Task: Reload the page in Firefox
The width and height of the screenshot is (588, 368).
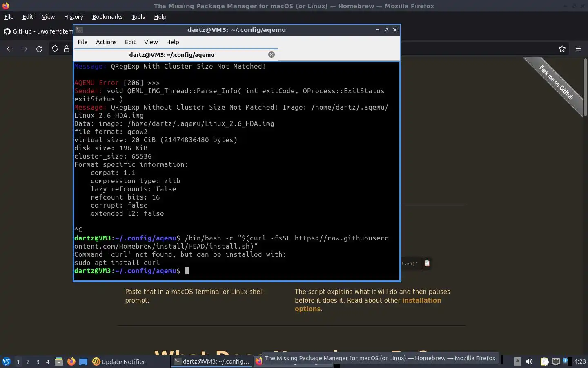Action: coord(39,49)
